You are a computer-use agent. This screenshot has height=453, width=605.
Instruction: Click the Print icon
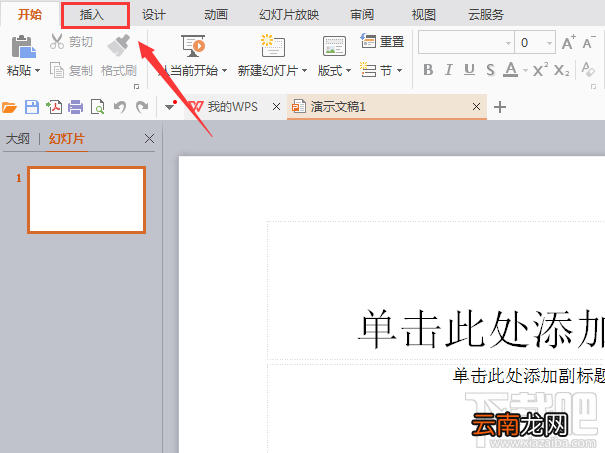click(76, 107)
